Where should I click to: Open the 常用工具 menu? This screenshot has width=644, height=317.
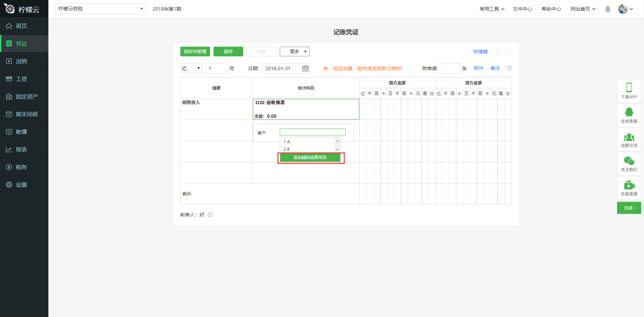click(x=491, y=9)
